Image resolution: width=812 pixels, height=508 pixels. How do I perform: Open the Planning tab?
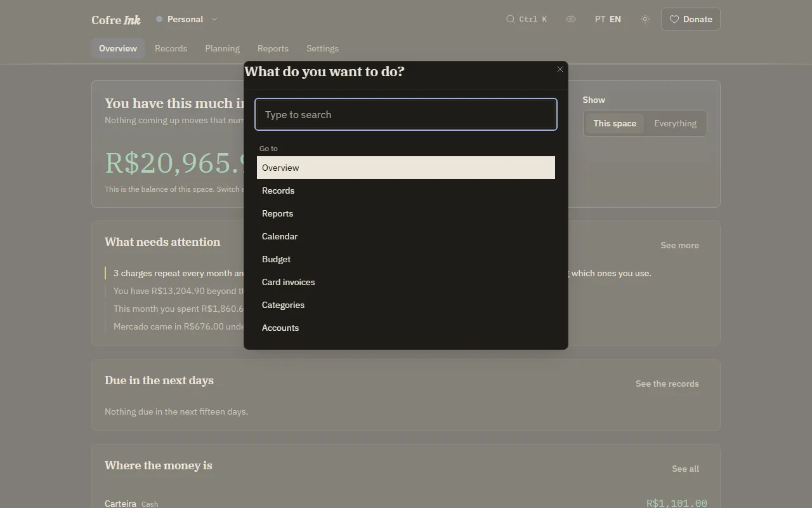[x=222, y=48]
